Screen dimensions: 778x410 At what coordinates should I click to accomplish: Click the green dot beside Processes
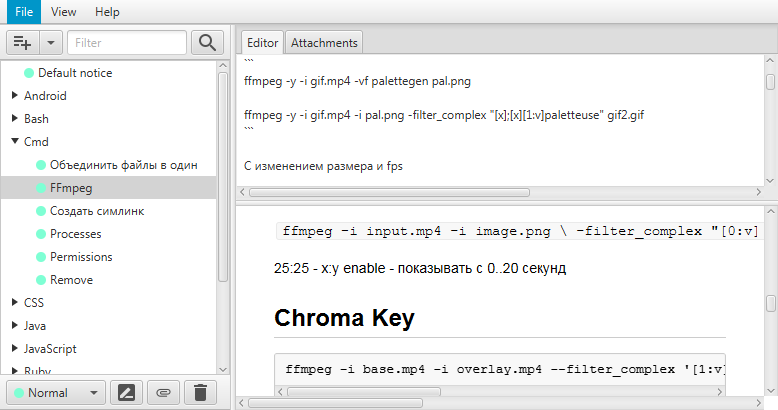pos(41,234)
